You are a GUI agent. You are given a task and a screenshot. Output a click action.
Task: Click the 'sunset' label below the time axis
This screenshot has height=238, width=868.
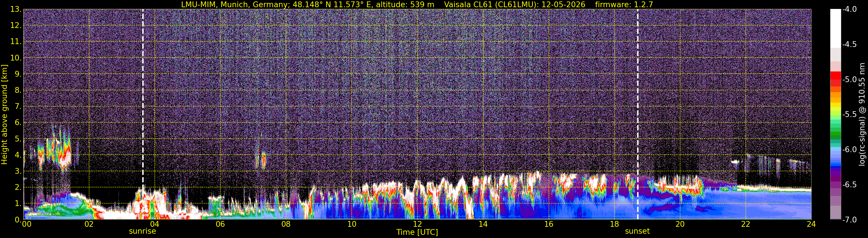(637, 231)
